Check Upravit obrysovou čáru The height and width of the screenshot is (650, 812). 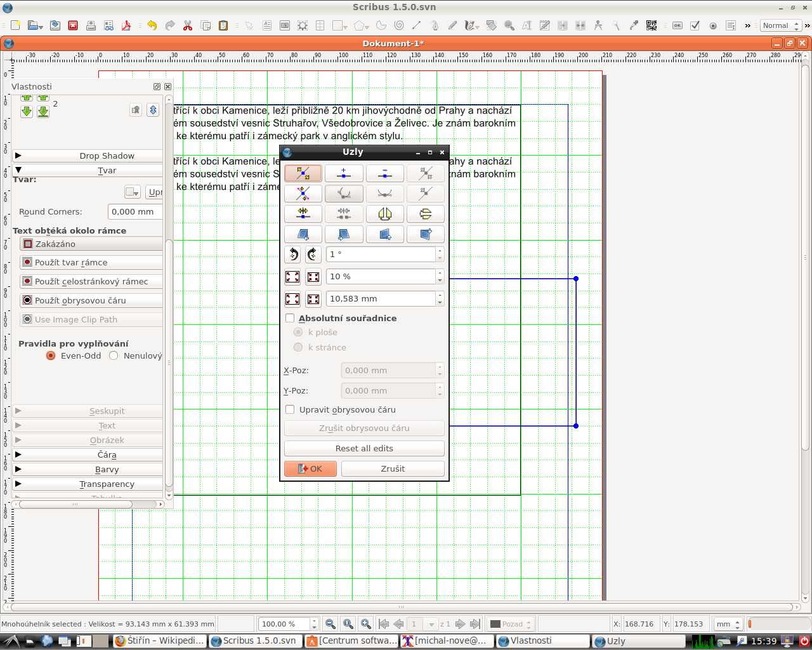click(290, 409)
